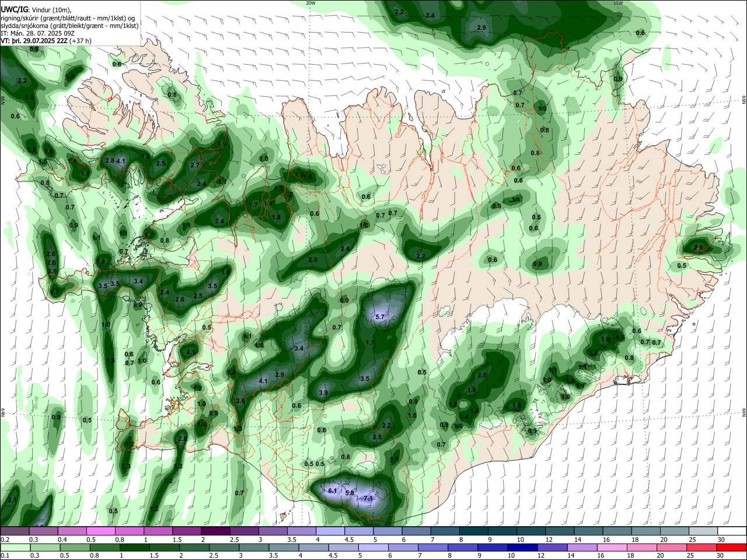Screen dimensions: 747x560
Task: Click the 5.7 precipitation value on the map
Action: click(380, 317)
